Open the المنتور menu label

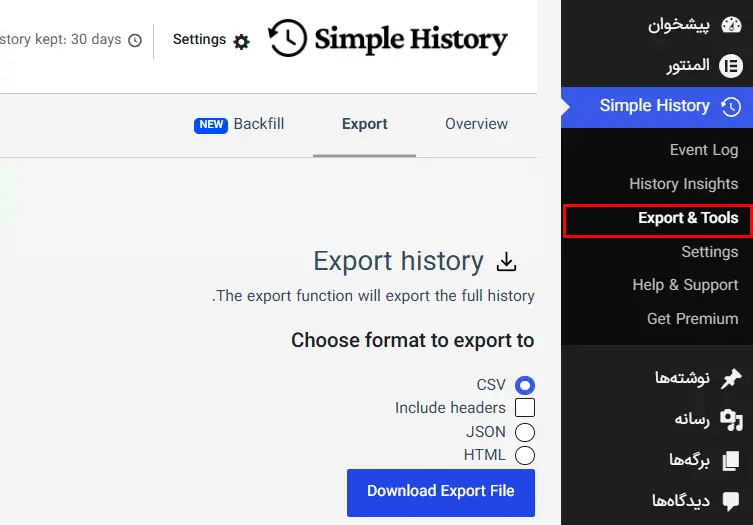[688, 66]
